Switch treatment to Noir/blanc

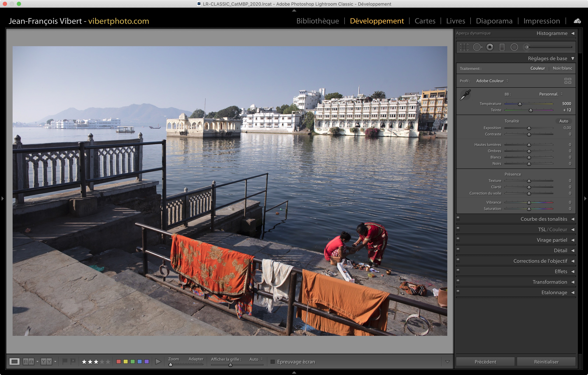[x=562, y=68]
